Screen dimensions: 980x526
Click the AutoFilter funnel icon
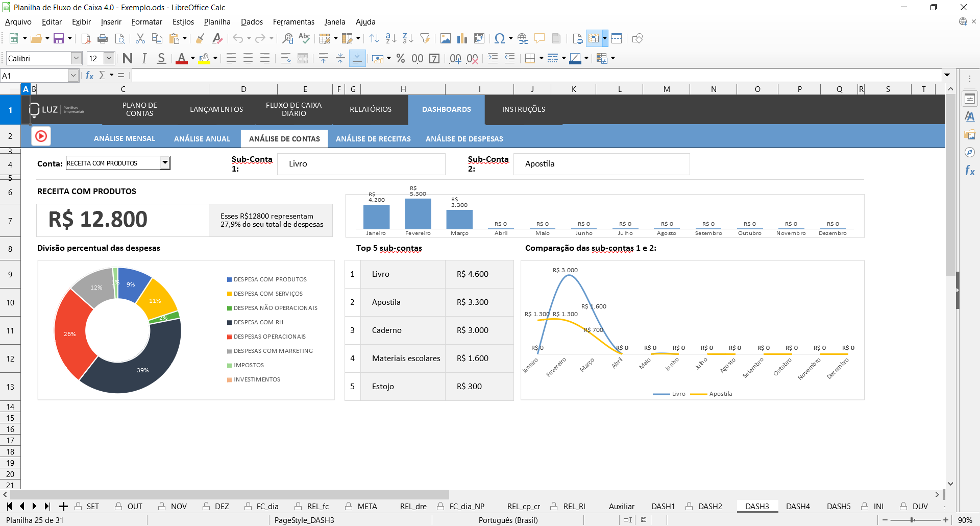pos(425,39)
